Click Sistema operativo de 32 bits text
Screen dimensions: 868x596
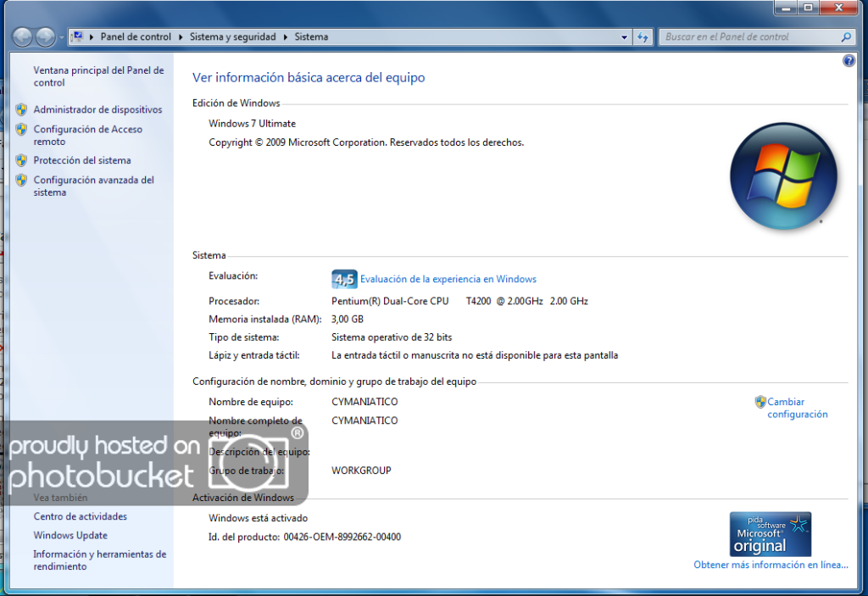pos(392,337)
